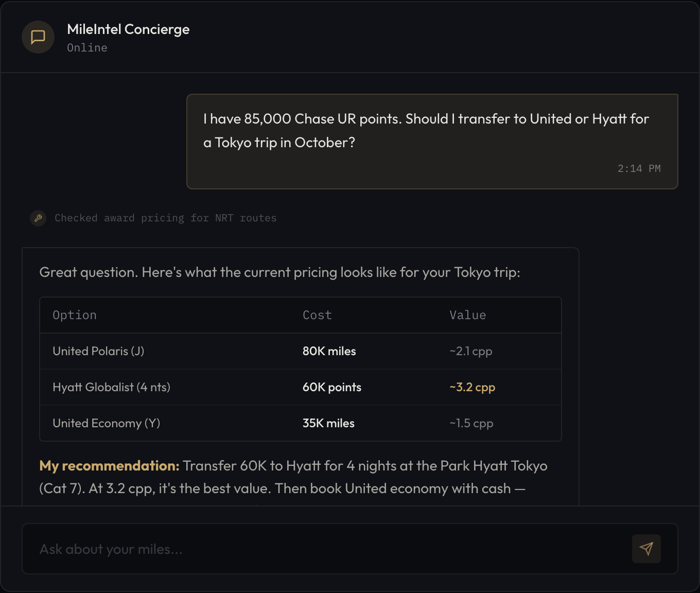The image size is (700, 593).
Task: Select the highlighted ~3.2 cpp value
Action: click(472, 387)
